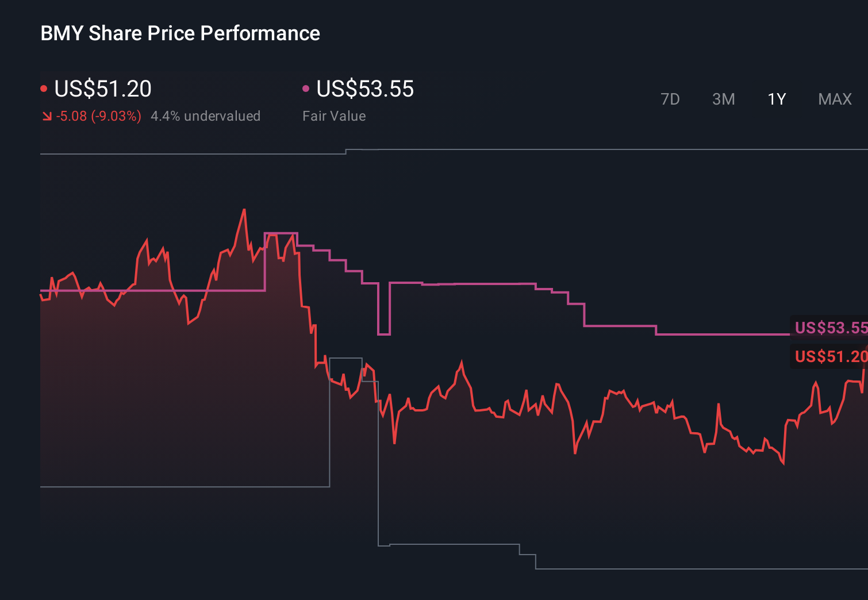Click the 4.4% undervalued text
This screenshot has height=600, width=868.
click(x=205, y=116)
